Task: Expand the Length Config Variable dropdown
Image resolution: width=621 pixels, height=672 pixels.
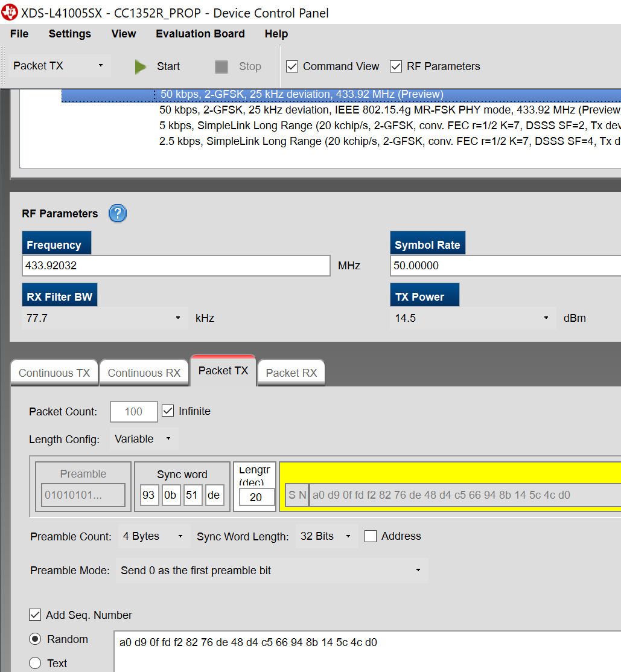Action: tap(144, 439)
